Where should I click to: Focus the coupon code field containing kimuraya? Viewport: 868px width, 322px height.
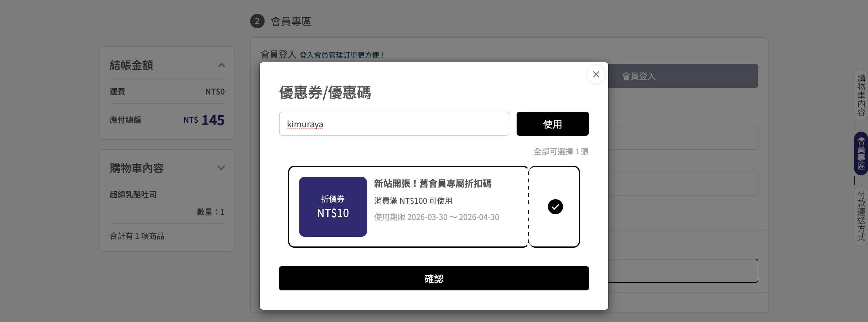tap(394, 124)
